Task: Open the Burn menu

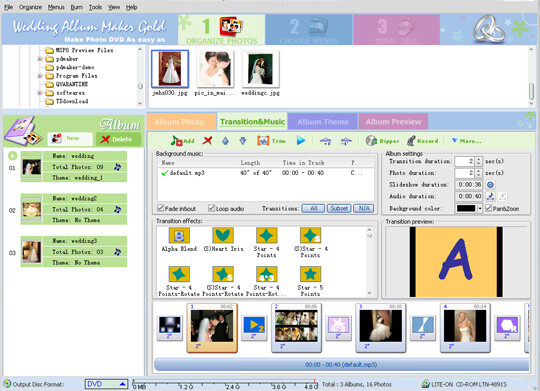Action: pos(76,7)
